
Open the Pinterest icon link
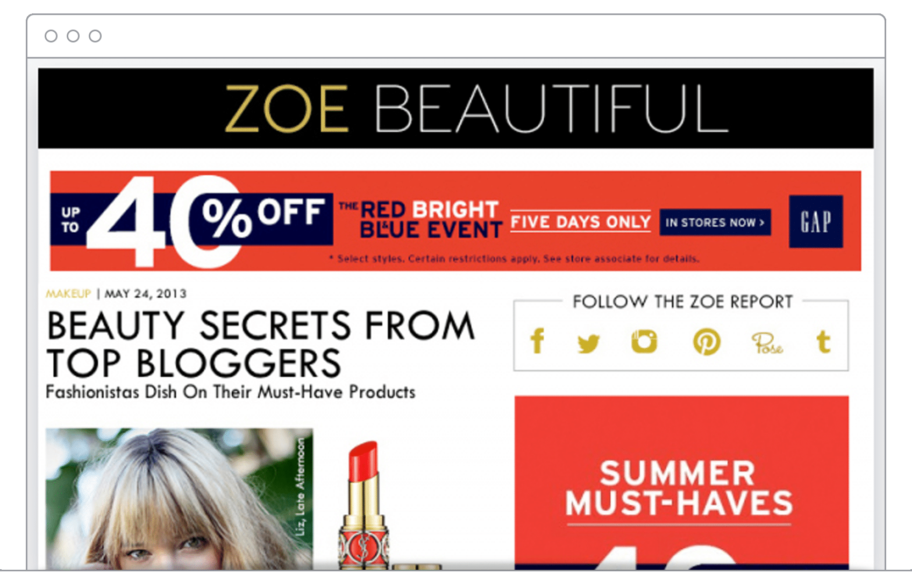(707, 342)
